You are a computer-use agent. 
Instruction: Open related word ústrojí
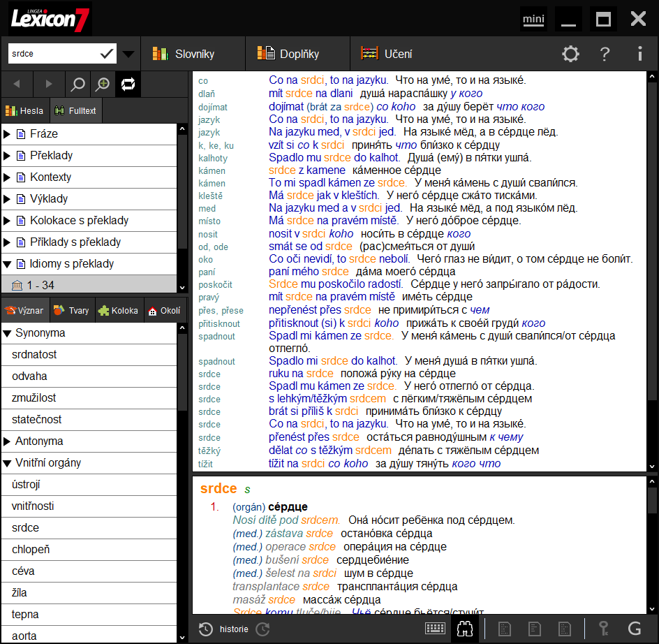[89, 485]
